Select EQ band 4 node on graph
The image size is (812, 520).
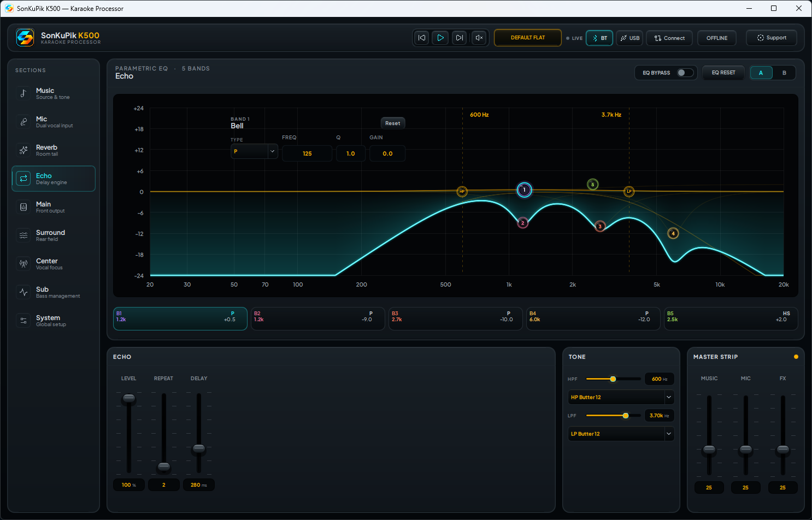pyautogui.click(x=673, y=233)
